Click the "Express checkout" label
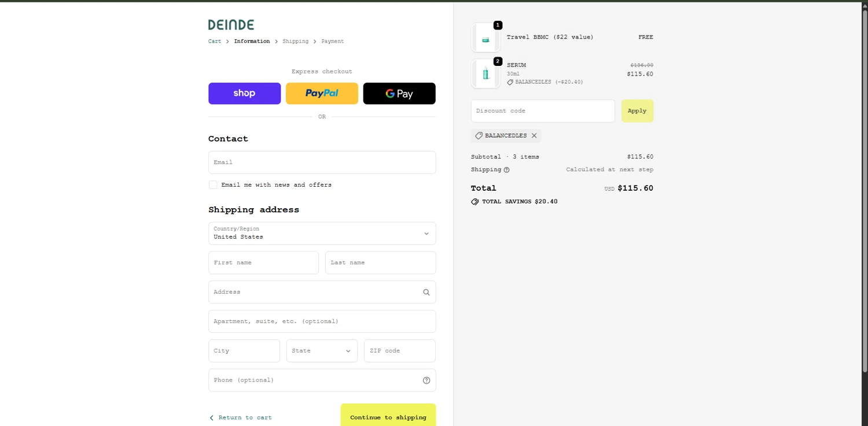868x426 pixels. [x=322, y=72]
